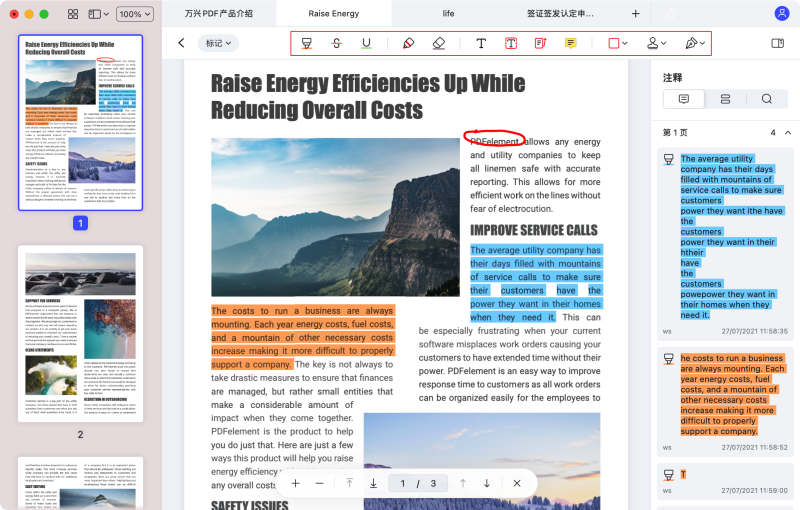The image size is (800, 510).
Task: Click the 标记 mode button
Action: click(218, 43)
